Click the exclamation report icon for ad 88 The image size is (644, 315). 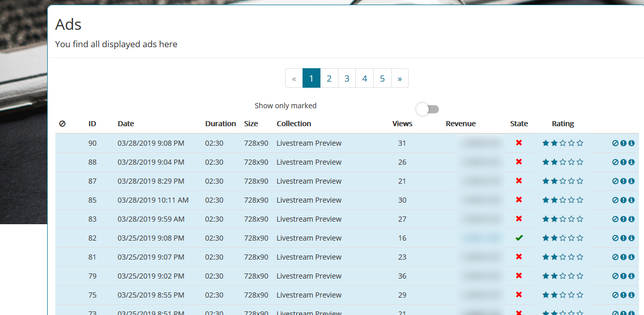(x=623, y=163)
